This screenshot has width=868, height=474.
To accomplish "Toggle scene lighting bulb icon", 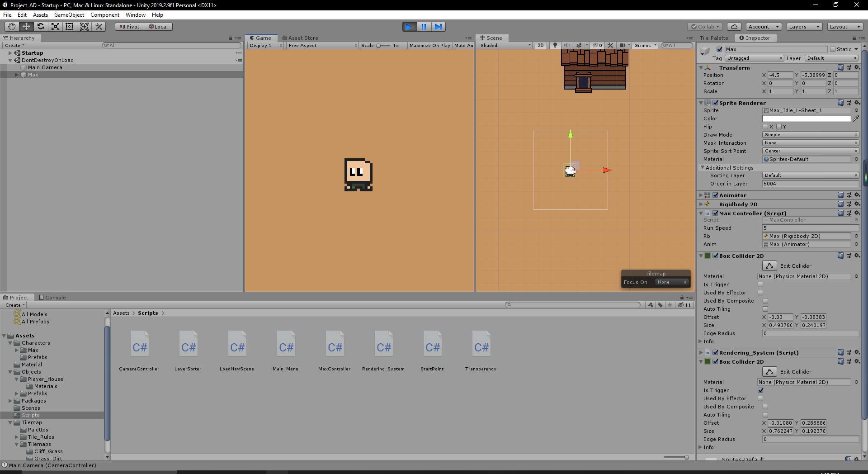I will coord(555,45).
